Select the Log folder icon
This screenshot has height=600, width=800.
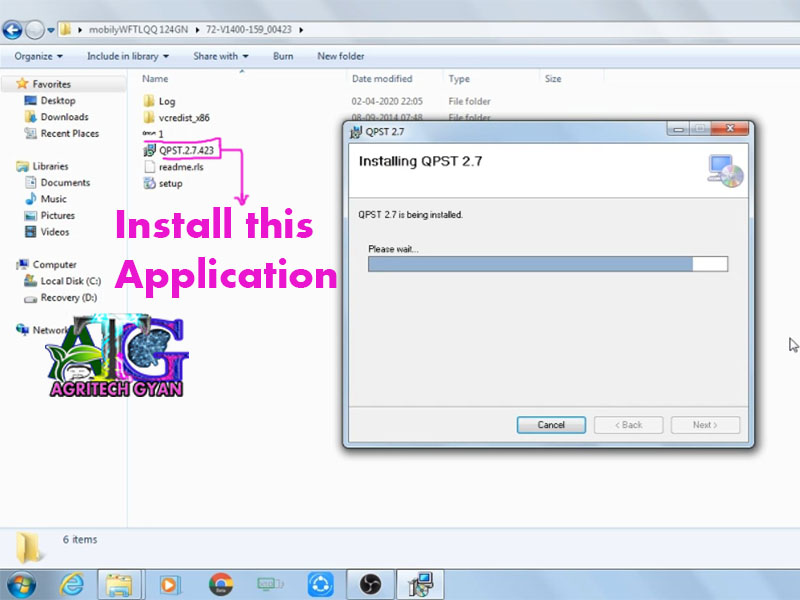click(x=149, y=101)
